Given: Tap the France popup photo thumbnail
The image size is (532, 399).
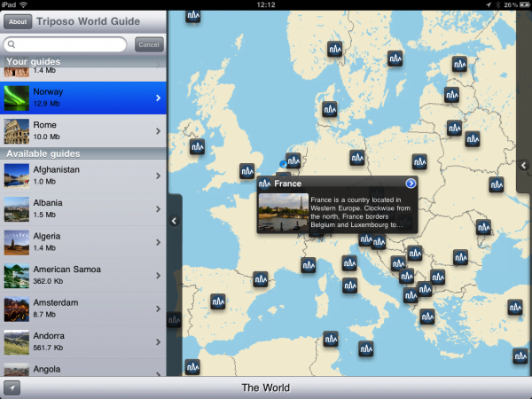Looking at the screenshot, I should point(283,213).
